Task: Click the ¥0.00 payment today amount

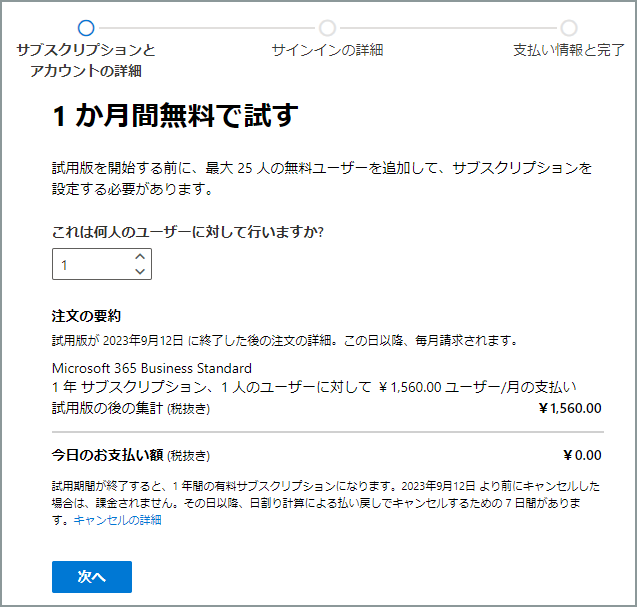Action: (x=582, y=455)
